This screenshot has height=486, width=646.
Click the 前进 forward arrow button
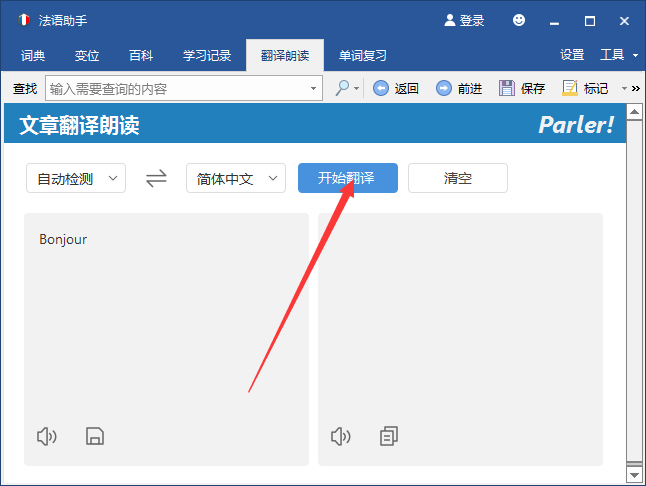pos(459,88)
